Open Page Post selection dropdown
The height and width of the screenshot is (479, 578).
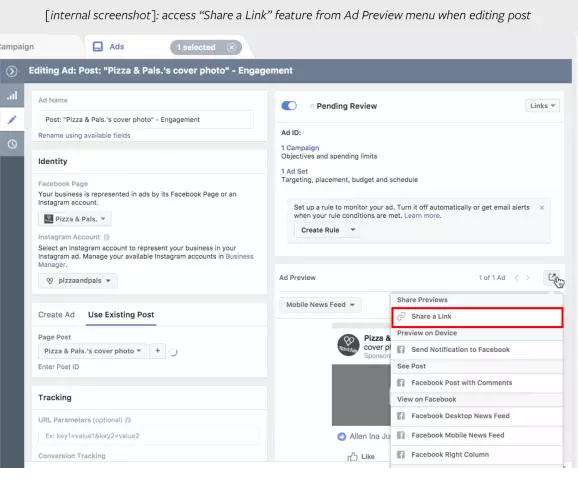click(93, 351)
